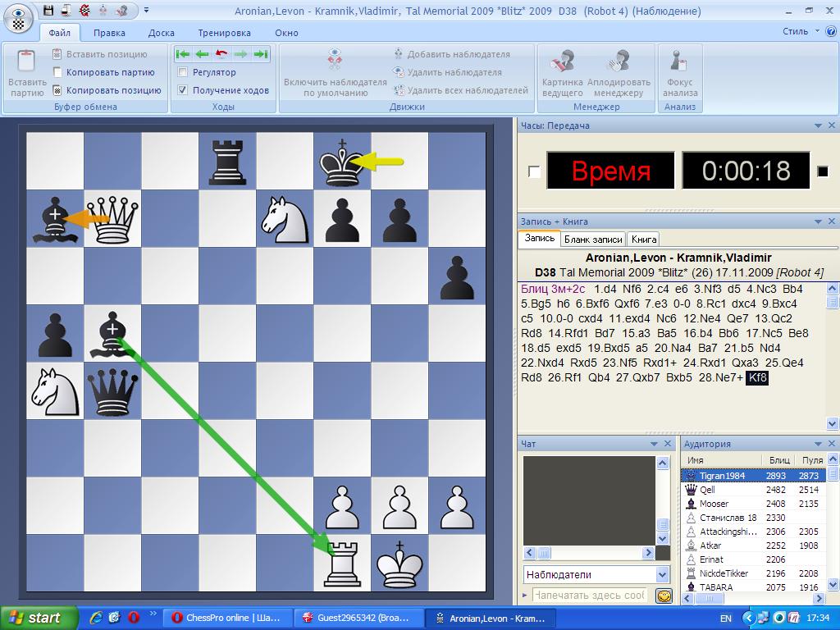Screen dimensions: 840x630
Task: Jump to the last move of the game
Action: coord(261,54)
